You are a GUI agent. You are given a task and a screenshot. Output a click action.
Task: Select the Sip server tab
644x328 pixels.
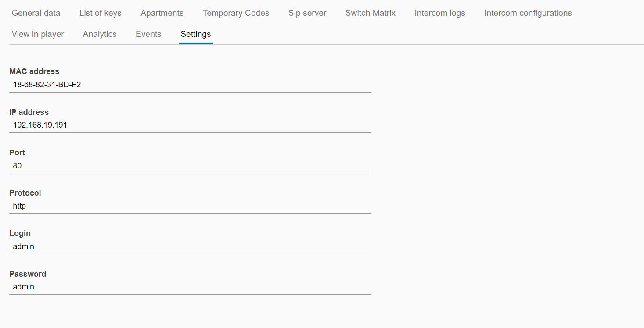[x=307, y=13]
